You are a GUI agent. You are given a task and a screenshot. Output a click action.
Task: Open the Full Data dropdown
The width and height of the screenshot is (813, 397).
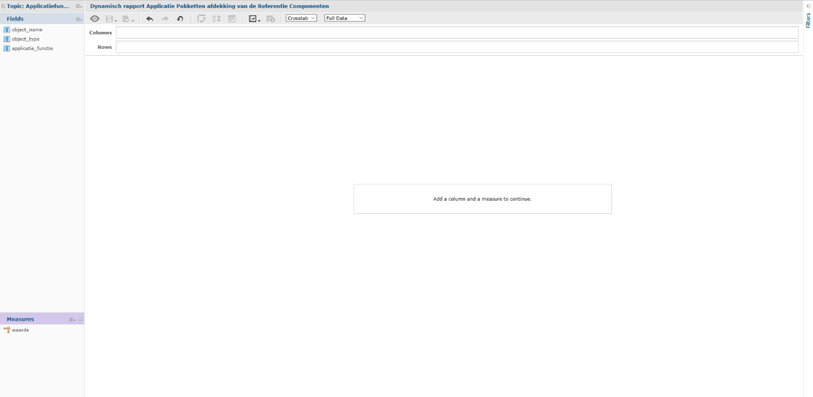click(x=345, y=18)
